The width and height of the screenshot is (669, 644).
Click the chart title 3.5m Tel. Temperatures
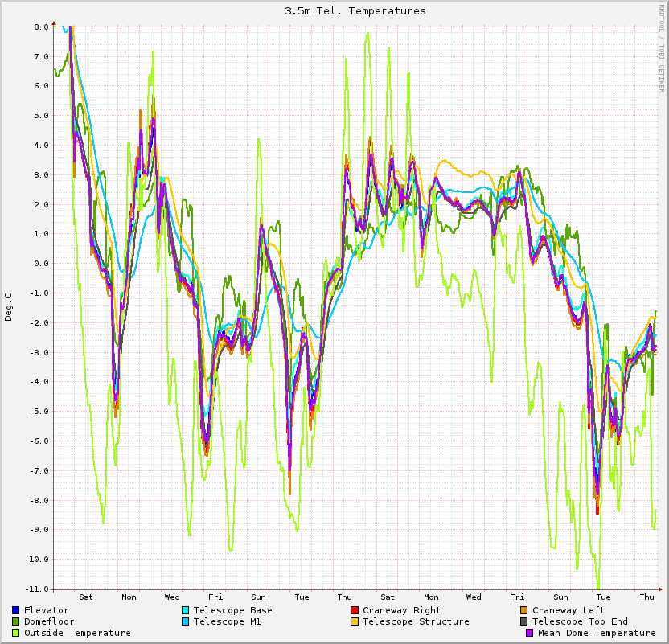[x=355, y=11]
